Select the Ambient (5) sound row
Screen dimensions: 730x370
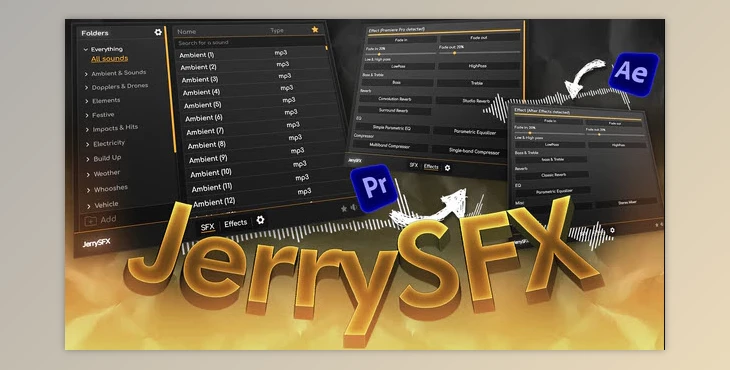coord(259,102)
